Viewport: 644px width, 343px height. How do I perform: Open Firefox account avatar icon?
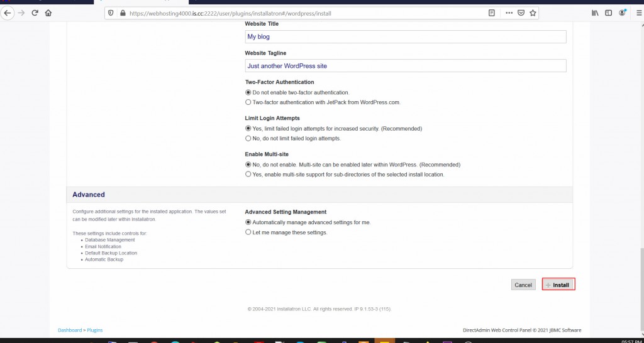tap(623, 13)
